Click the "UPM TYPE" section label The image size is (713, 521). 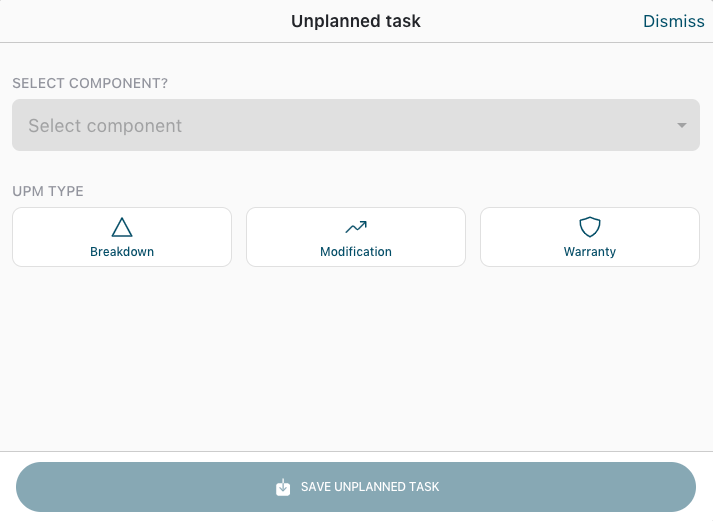48,191
